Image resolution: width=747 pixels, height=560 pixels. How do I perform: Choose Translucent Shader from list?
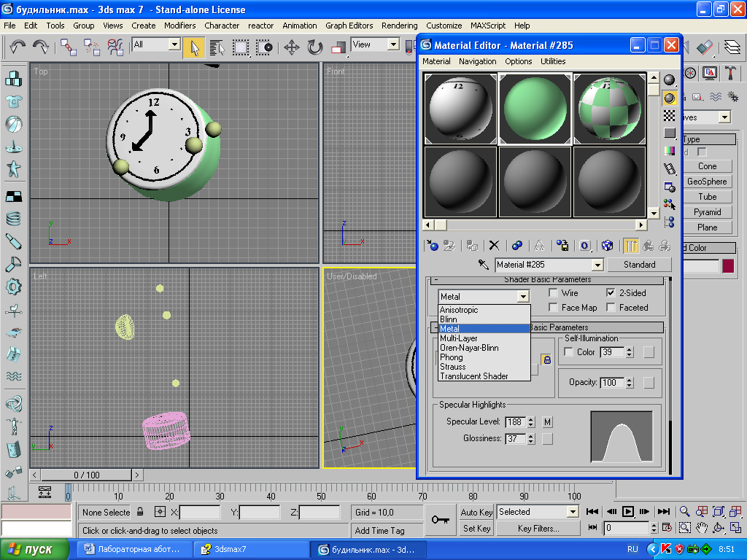click(x=484, y=376)
